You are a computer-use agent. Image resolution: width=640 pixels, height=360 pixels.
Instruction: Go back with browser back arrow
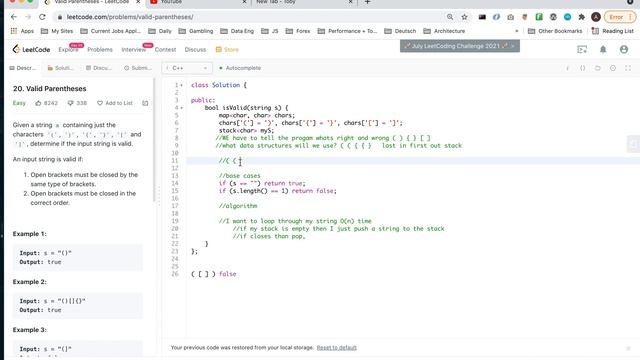(14, 17)
